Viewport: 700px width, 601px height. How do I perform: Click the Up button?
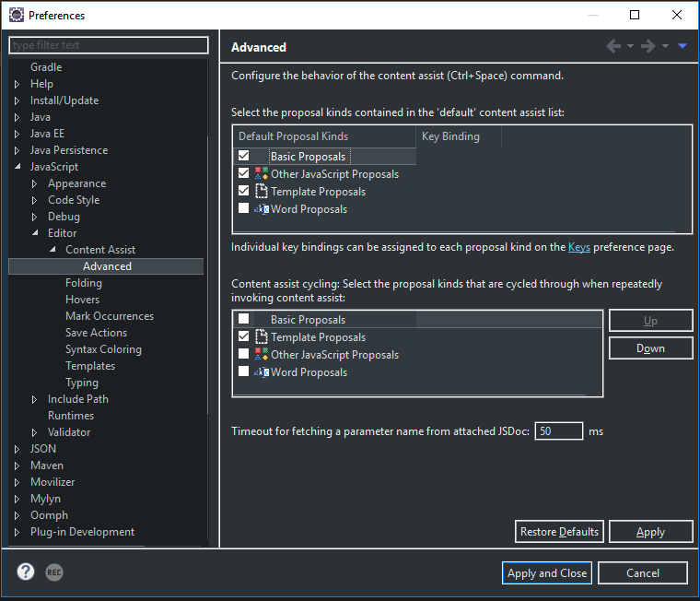651,321
